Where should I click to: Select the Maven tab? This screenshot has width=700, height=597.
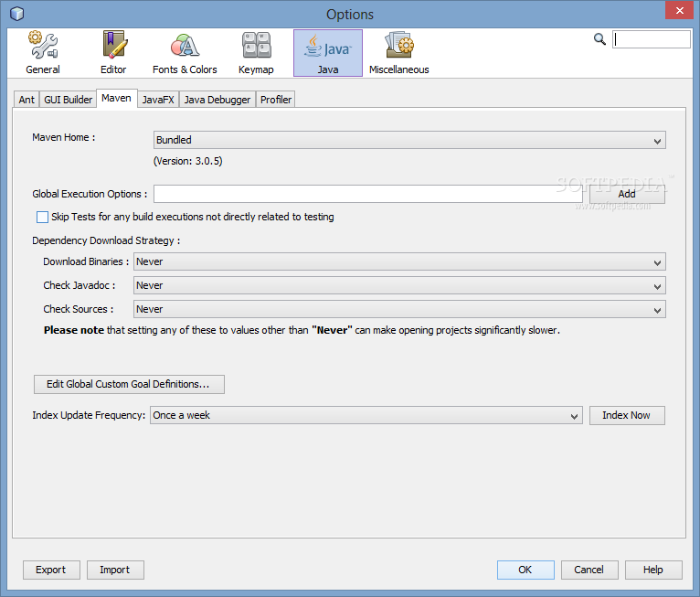tap(117, 98)
